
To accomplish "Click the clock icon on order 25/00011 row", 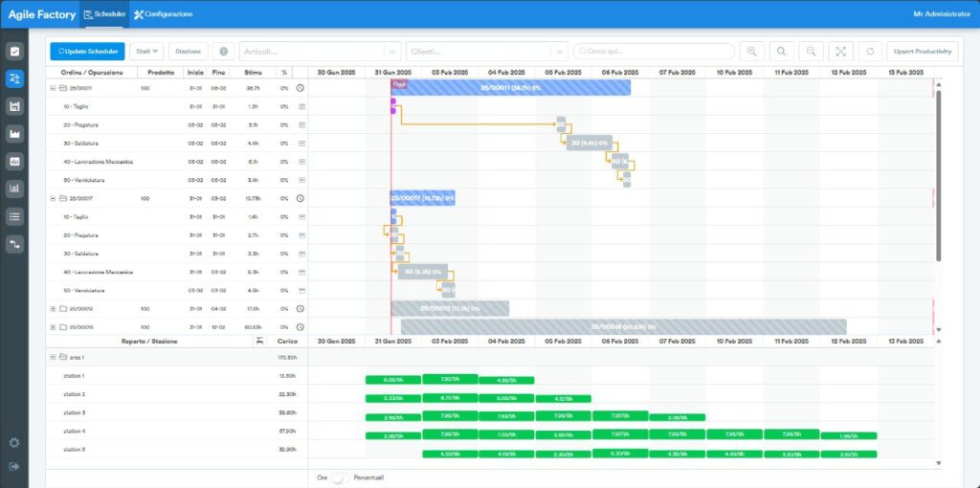I will click(x=300, y=88).
